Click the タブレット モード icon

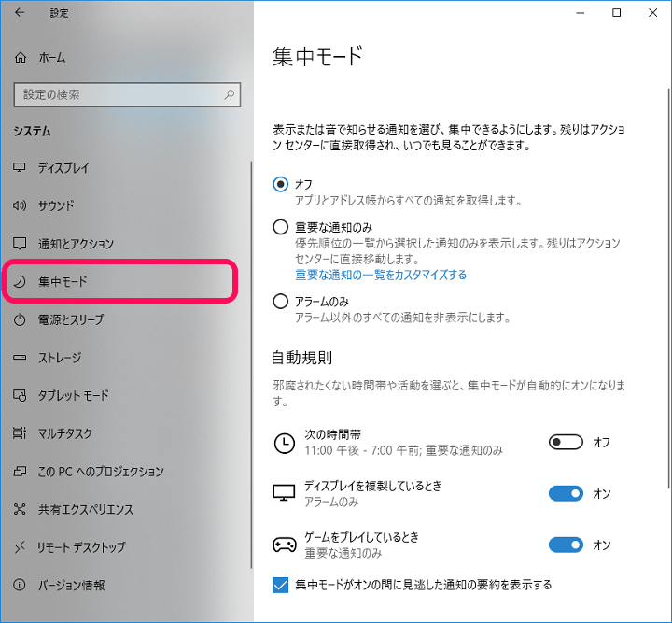point(20,395)
